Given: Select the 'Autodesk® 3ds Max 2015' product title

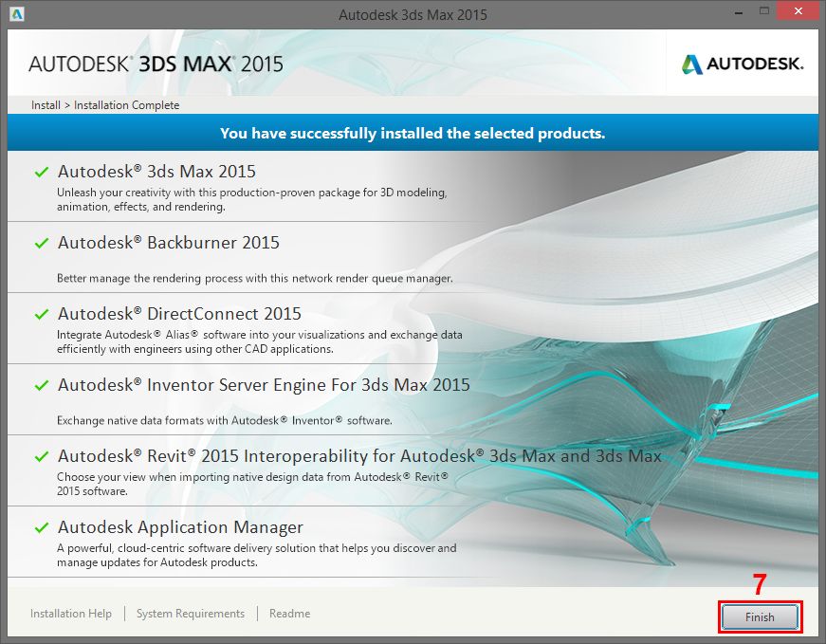Looking at the screenshot, I should tap(157, 172).
